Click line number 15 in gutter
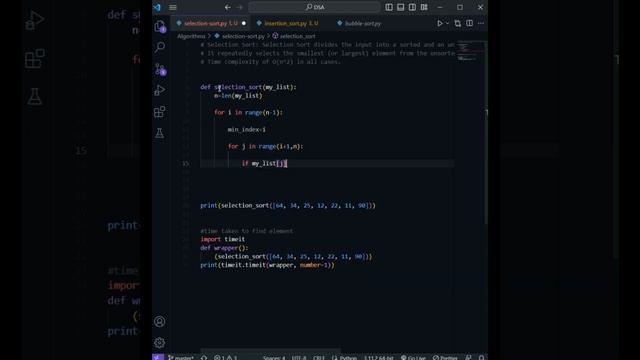 tap(186, 164)
